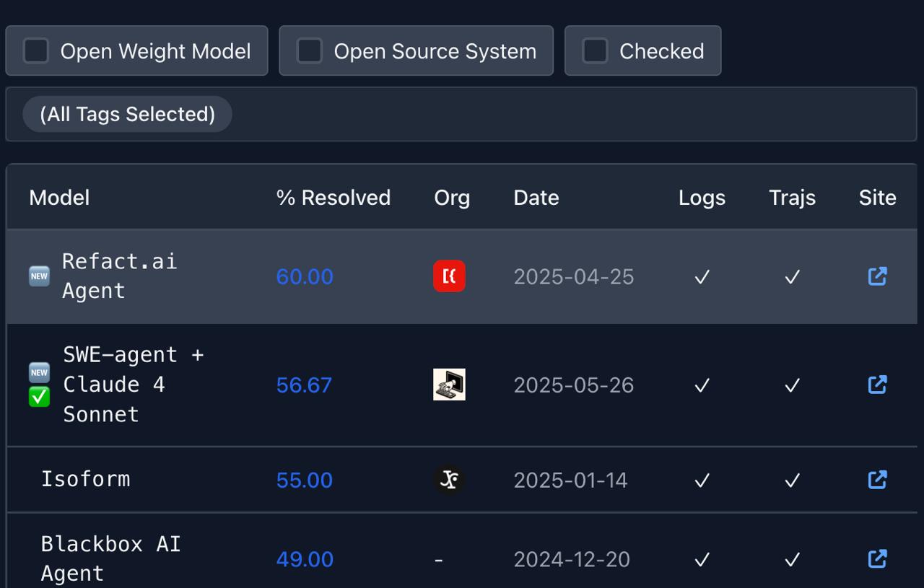Open SWE-agent + Claude 4 Sonnet site link

click(877, 385)
